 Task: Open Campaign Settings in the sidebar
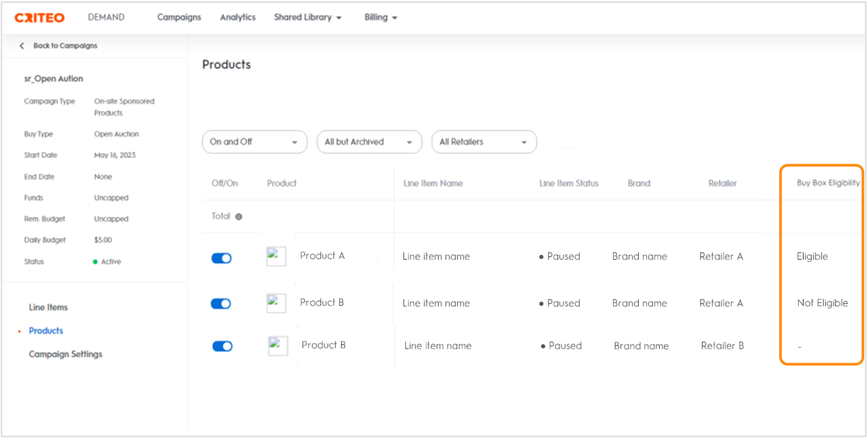65,354
